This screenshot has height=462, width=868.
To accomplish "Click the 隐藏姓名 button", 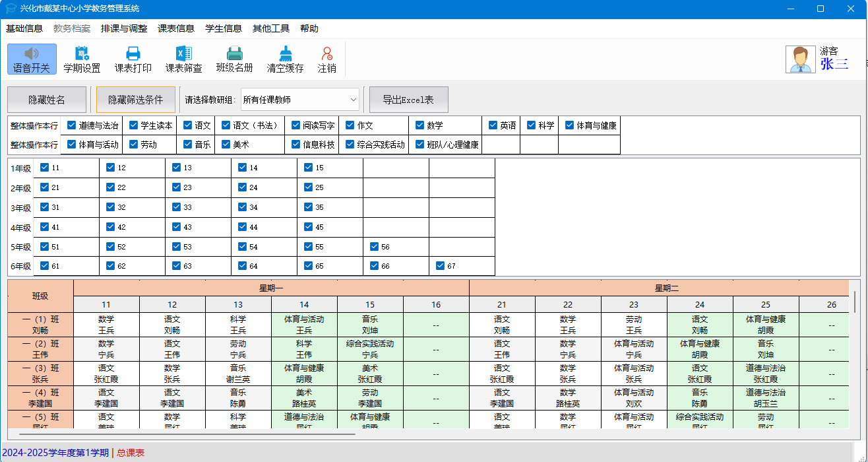I will pos(47,100).
